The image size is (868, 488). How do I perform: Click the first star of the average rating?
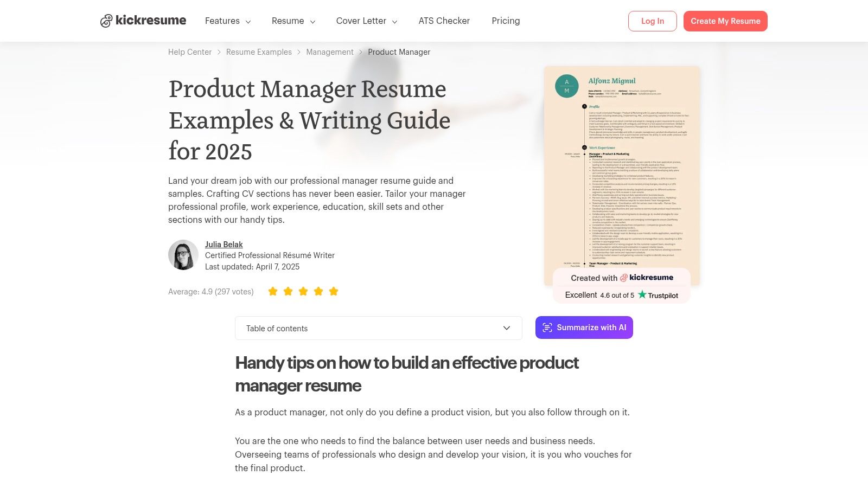tap(272, 291)
